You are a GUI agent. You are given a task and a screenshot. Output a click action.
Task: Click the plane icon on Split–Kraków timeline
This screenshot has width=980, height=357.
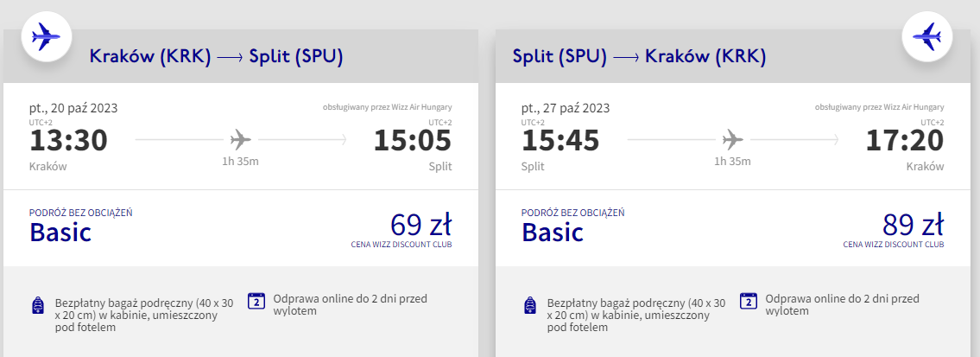(733, 139)
